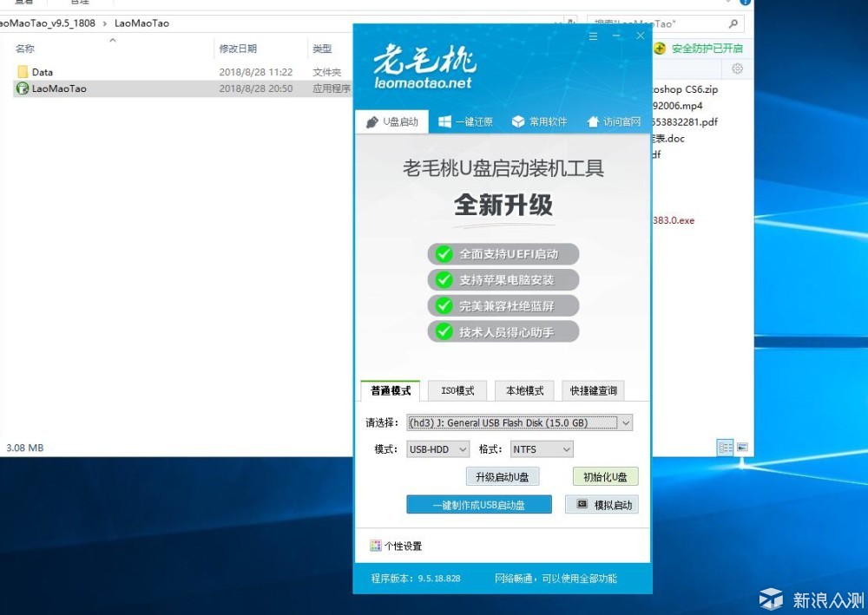Visit 访问官网 official site tab
Image resolution: width=868 pixels, height=615 pixels.
pos(614,121)
